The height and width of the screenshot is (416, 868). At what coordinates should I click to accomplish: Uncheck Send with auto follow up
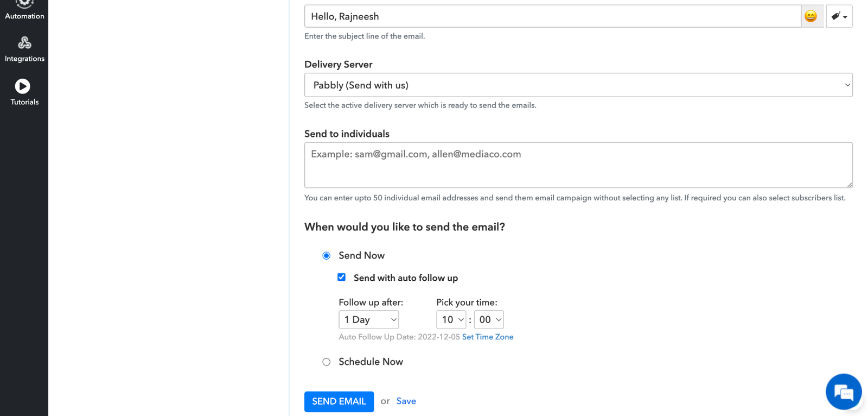point(342,278)
